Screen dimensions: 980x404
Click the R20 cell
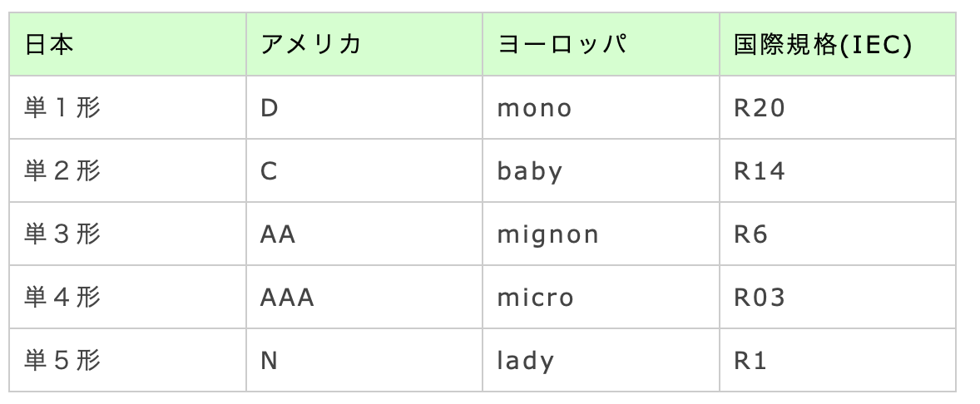click(x=759, y=108)
